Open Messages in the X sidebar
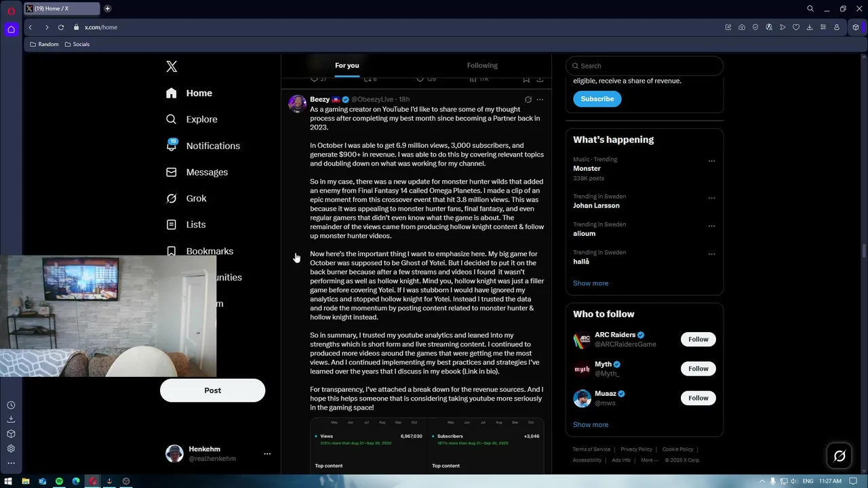The width and height of the screenshot is (868, 488). (x=197, y=172)
